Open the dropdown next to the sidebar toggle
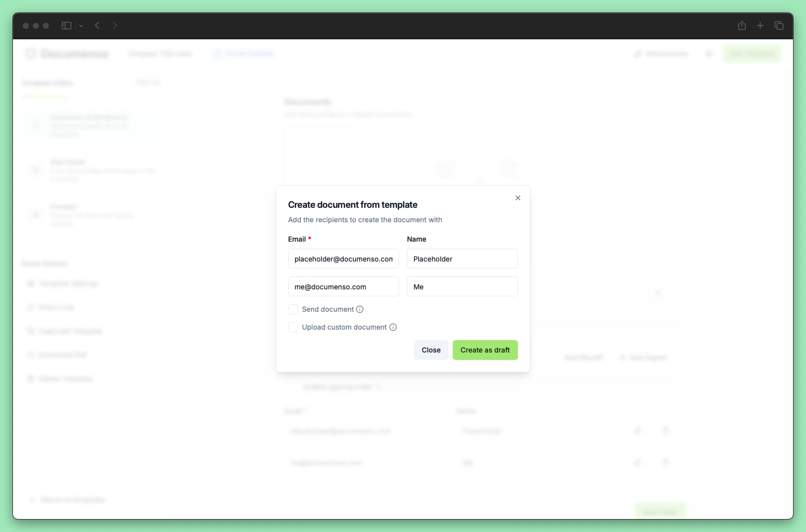This screenshot has width=806, height=532. click(x=81, y=25)
